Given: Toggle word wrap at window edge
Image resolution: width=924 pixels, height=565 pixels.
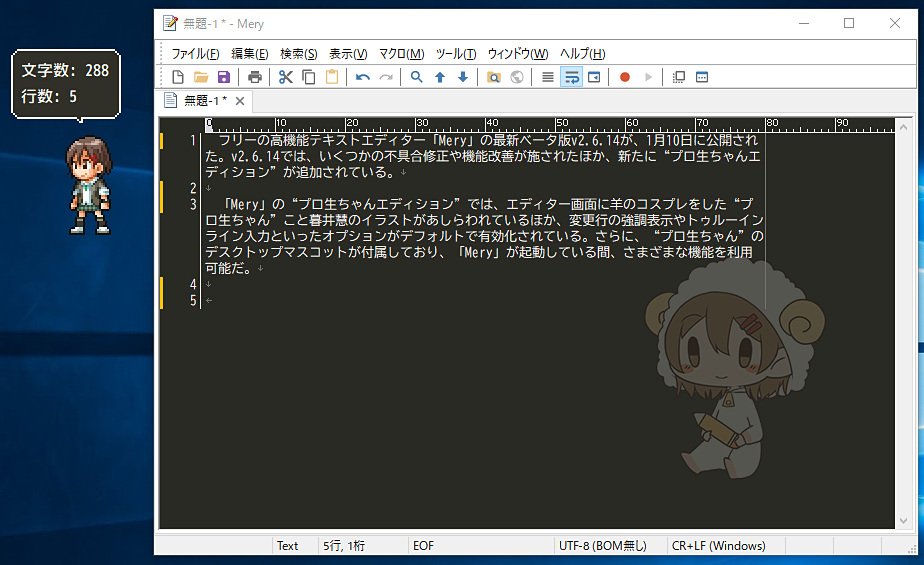Looking at the screenshot, I should [594, 77].
